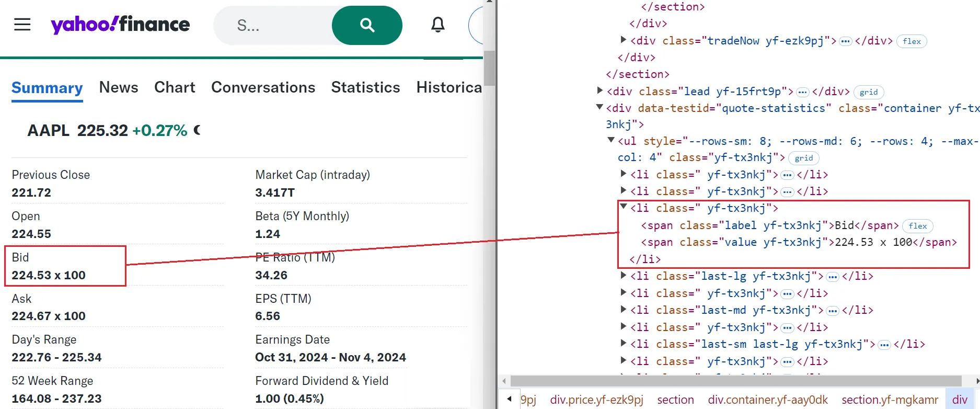Click Forward Dividend value 1.00 (0.45%)
Viewport: 980px width, 409px height.
click(290, 399)
